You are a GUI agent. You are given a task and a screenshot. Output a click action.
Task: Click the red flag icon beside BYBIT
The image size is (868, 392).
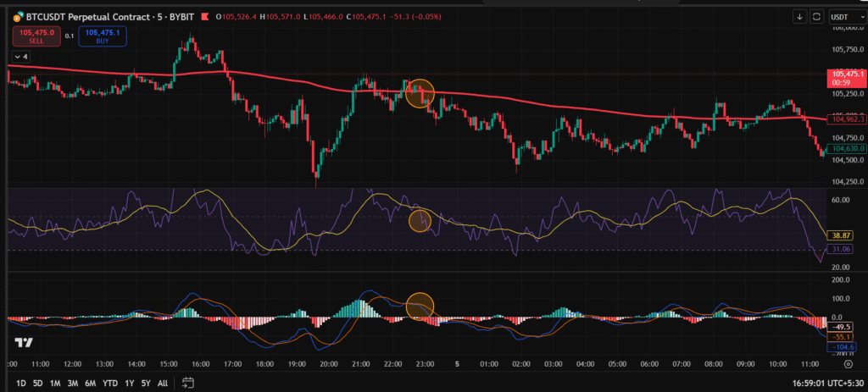[x=203, y=17]
